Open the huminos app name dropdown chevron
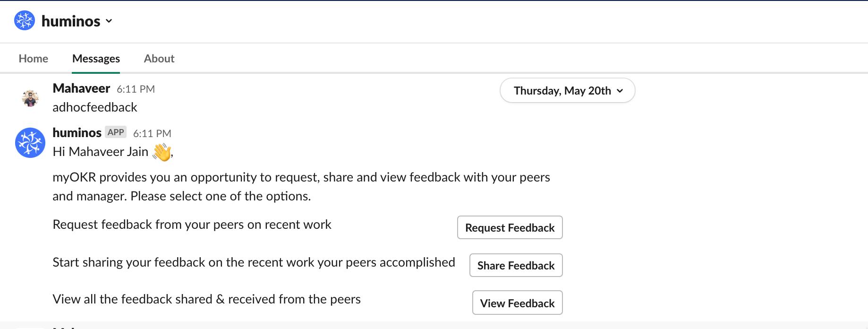The height and width of the screenshot is (329, 868). pyautogui.click(x=109, y=21)
